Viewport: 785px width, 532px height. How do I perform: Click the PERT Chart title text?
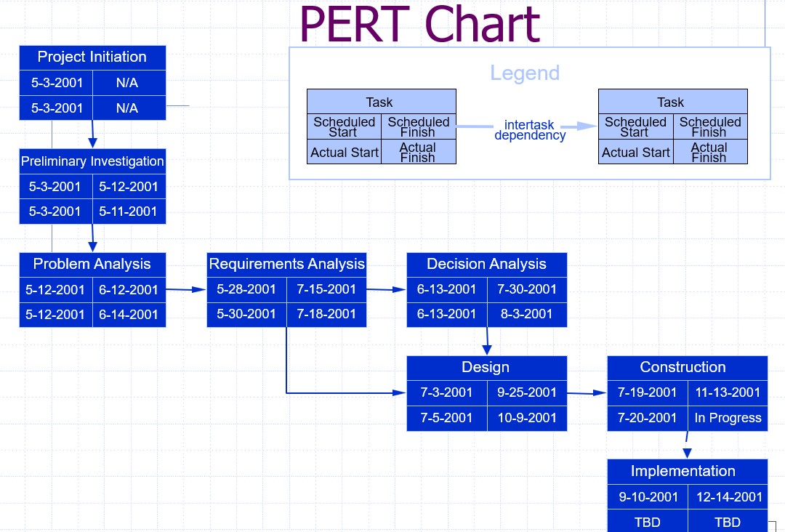[419, 24]
